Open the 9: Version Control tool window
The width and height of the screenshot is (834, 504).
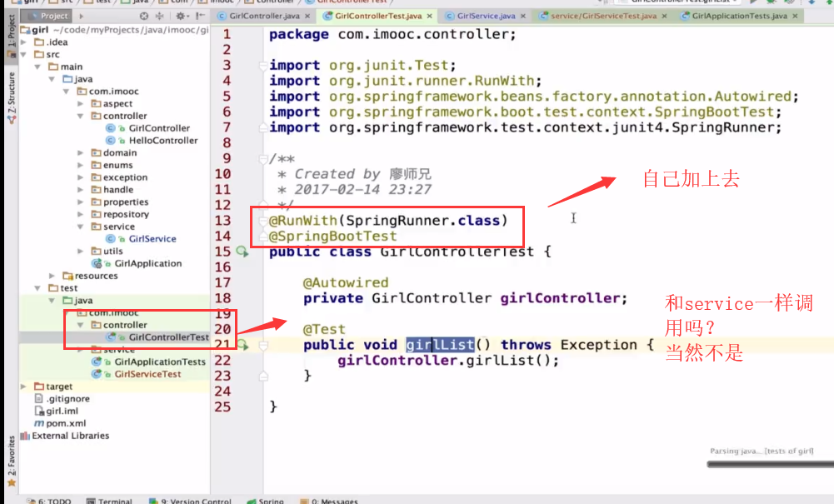191,501
